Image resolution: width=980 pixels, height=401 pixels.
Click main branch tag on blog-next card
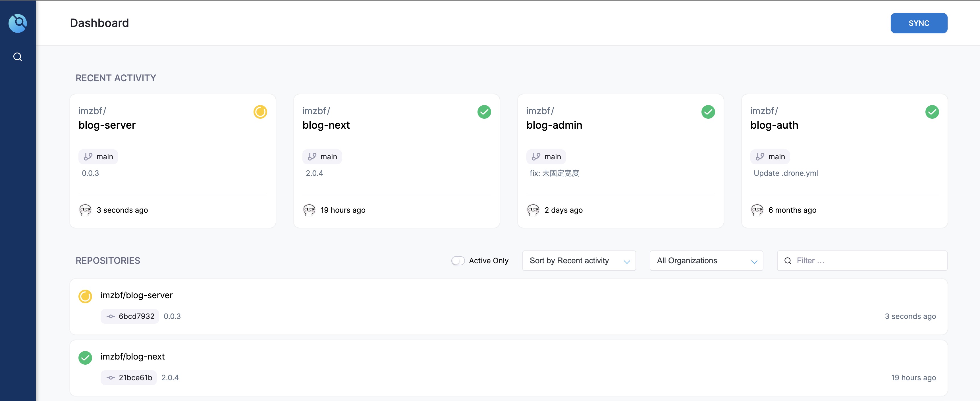[322, 156]
